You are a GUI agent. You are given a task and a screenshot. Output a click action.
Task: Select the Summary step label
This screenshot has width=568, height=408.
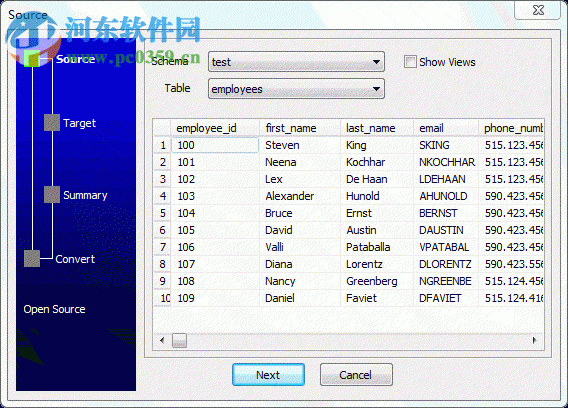pos(85,195)
